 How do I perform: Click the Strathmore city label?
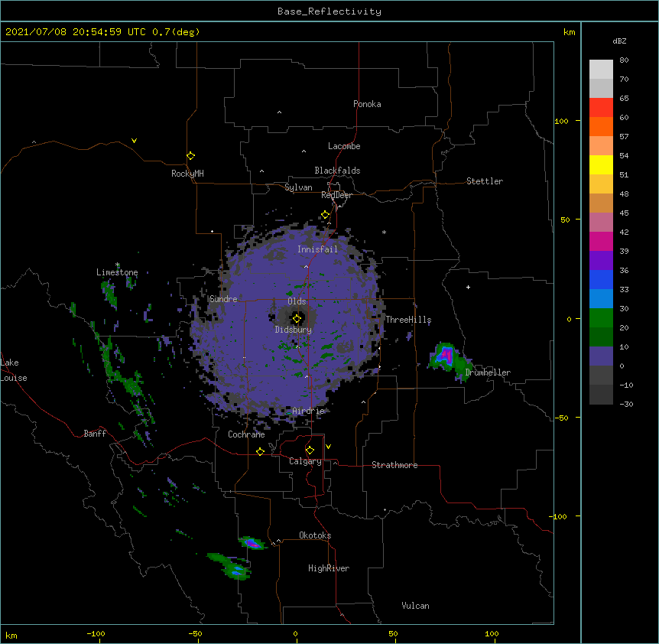(394, 465)
